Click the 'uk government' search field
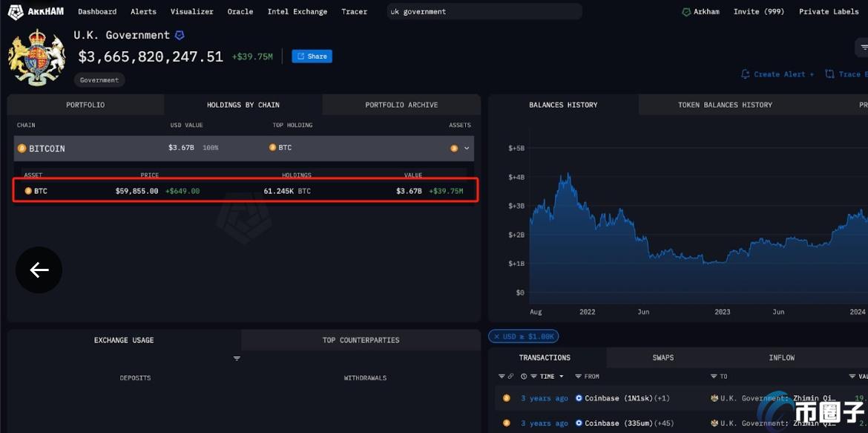 coord(484,12)
